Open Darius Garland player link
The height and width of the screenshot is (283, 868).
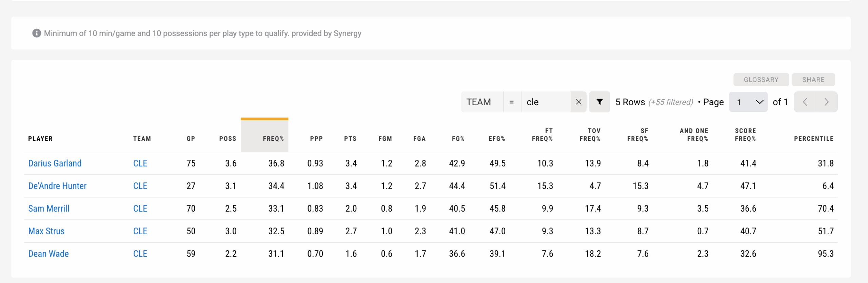click(55, 163)
